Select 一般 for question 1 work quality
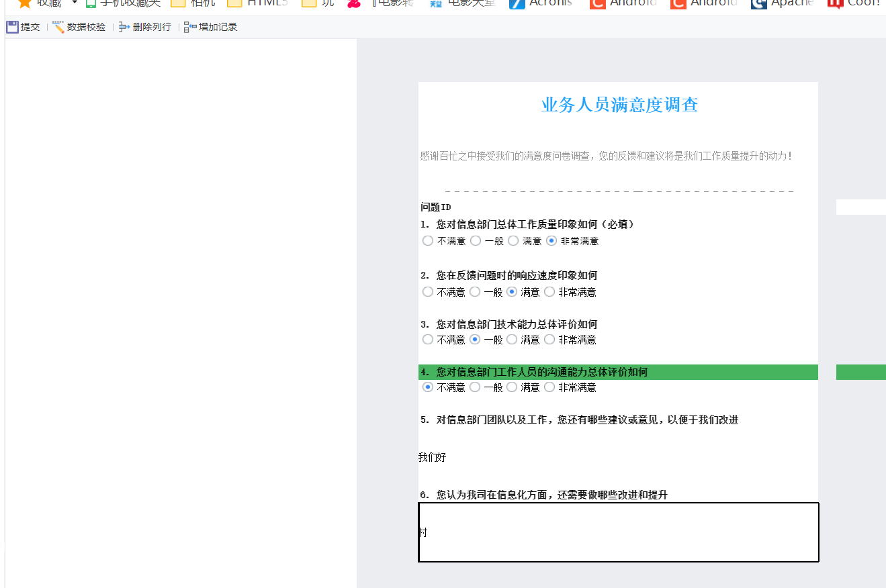This screenshot has width=886, height=588. coord(476,241)
